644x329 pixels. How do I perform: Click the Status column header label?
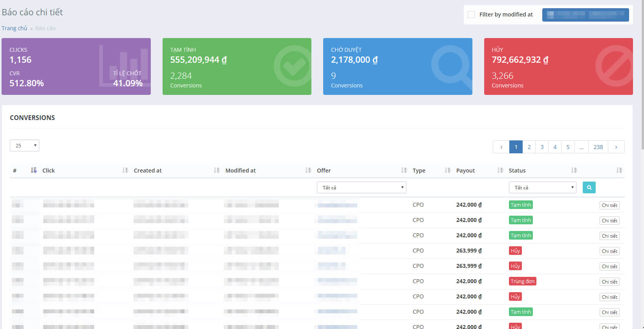[x=517, y=171]
